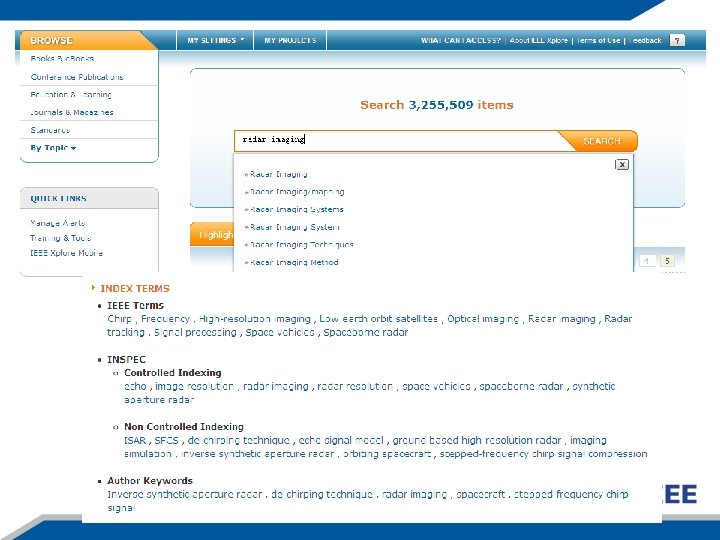The width and height of the screenshot is (720, 540).
Task: Click the Spaceborne radar IEEE term
Action: 366,332
